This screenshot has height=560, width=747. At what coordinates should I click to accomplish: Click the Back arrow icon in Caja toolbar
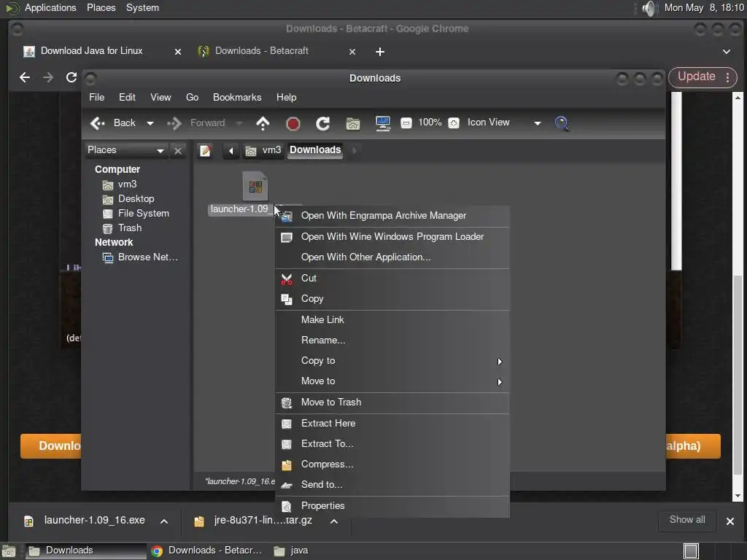point(98,123)
